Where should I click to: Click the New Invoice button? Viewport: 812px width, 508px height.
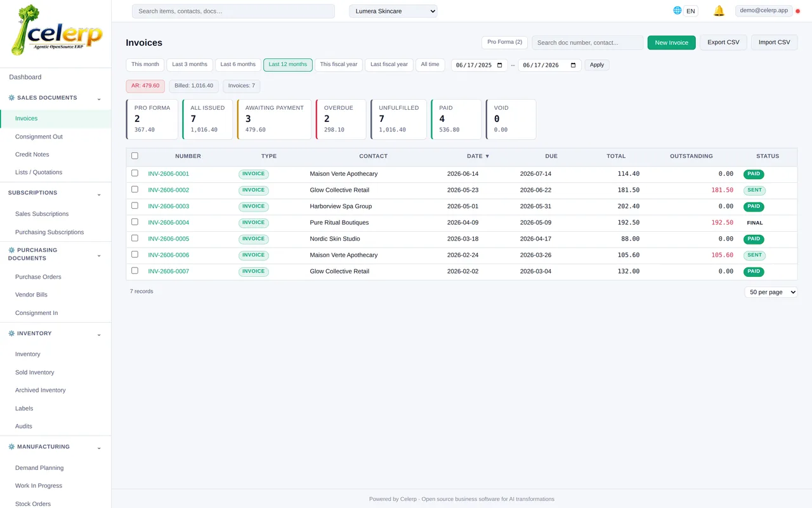coord(671,43)
